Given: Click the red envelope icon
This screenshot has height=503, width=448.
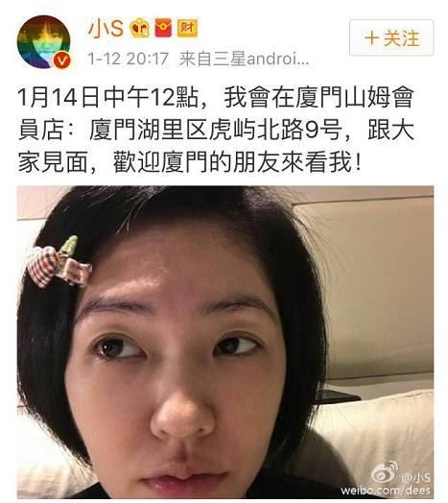Looking at the screenshot, I should pos(163,28).
